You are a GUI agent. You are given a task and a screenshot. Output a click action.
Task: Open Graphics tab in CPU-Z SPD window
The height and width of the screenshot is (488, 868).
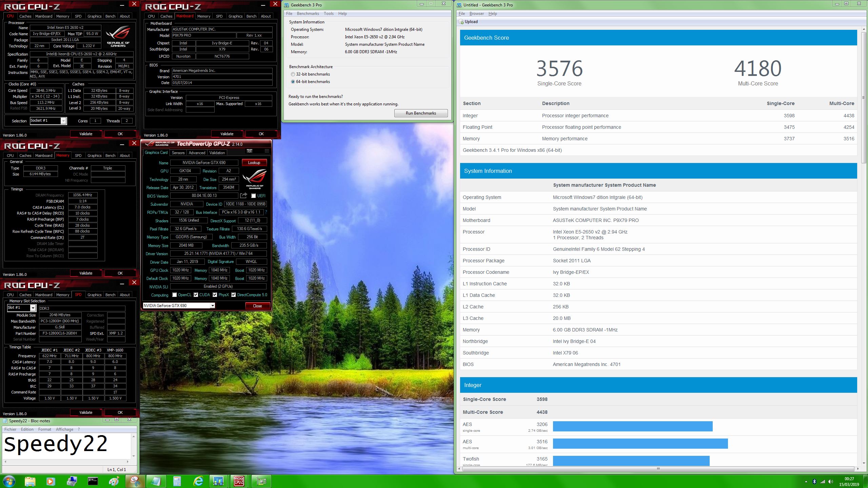pyautogui.click(x=94, y=295)
